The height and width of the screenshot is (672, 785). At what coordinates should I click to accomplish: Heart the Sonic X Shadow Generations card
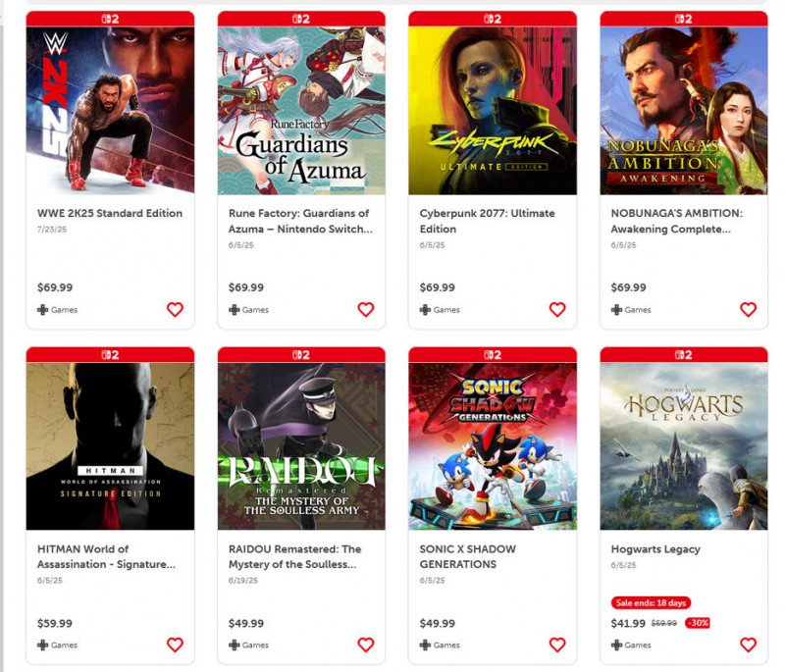[x=557, y=645]
